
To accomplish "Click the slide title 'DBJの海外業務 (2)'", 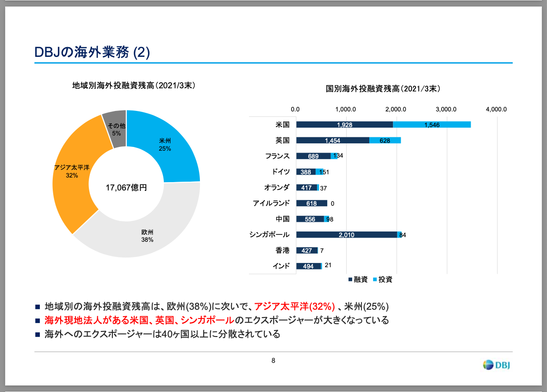I will 92,52.
